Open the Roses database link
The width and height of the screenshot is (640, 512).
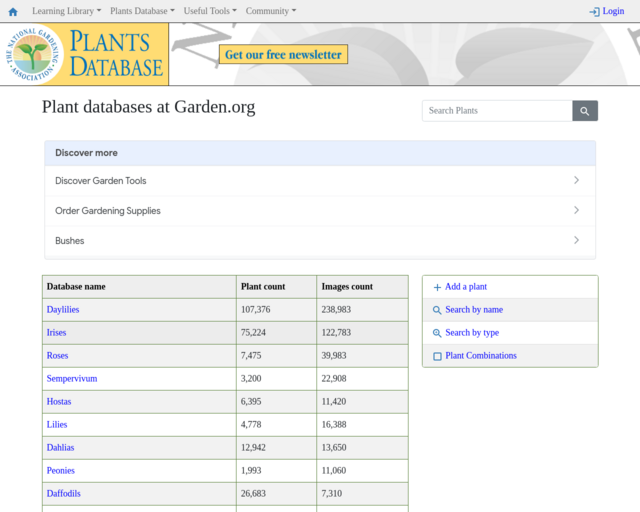pos(57,355)
